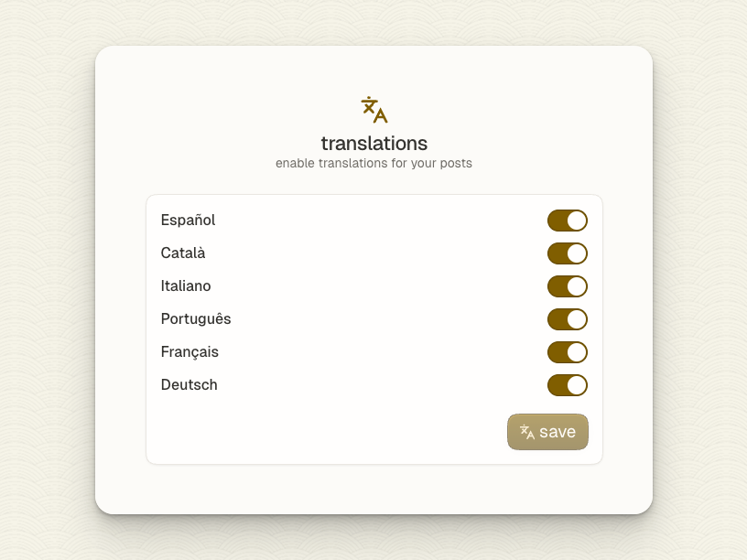The width and height of the screenshot is (747, 560).
Task: Click the translate icon inside the save button
Action: [527, 432]
